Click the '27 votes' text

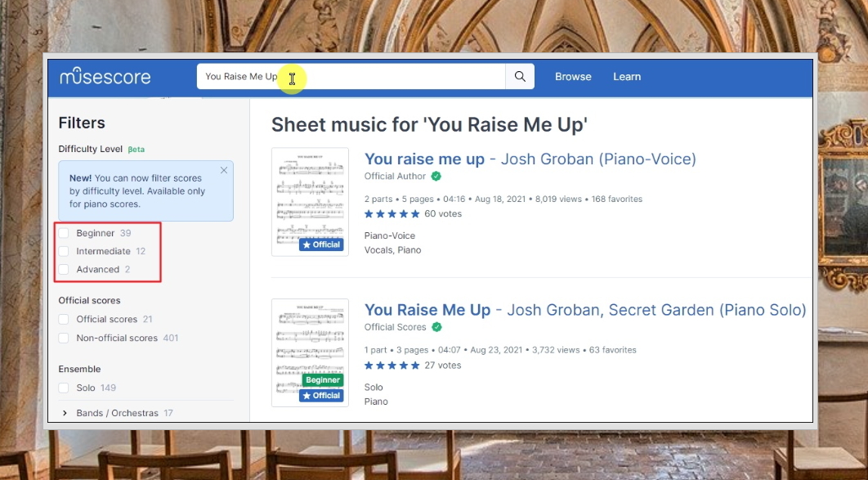coord(443,366)
